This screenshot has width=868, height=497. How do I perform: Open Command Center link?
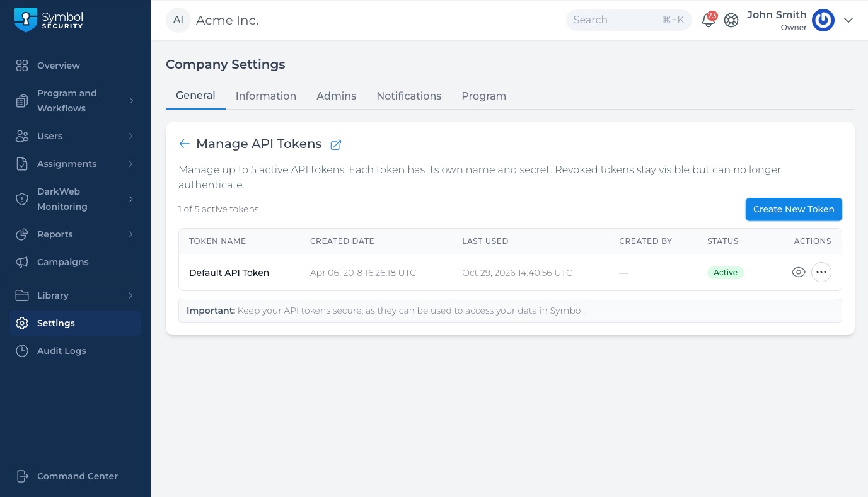tap(75, 476)
